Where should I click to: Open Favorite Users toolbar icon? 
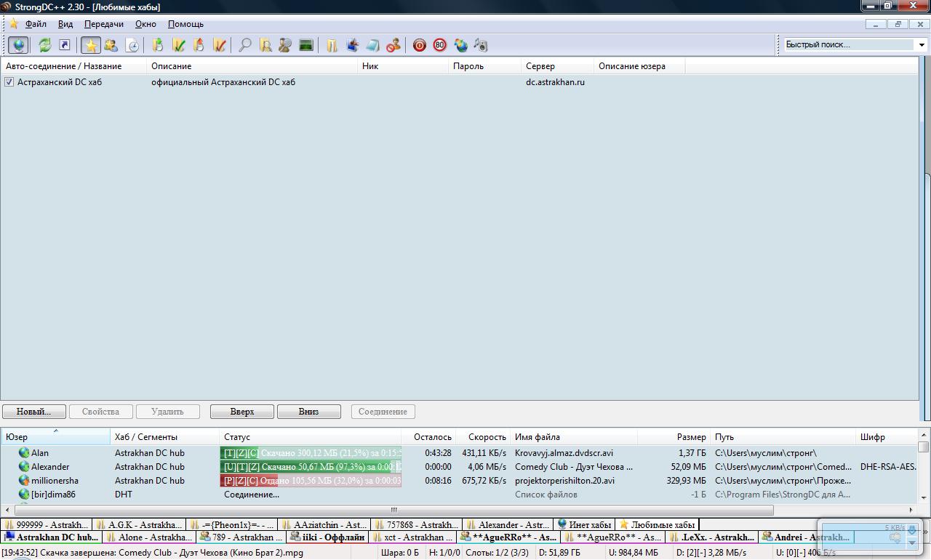pyautogui.click(x=111, y=45)
